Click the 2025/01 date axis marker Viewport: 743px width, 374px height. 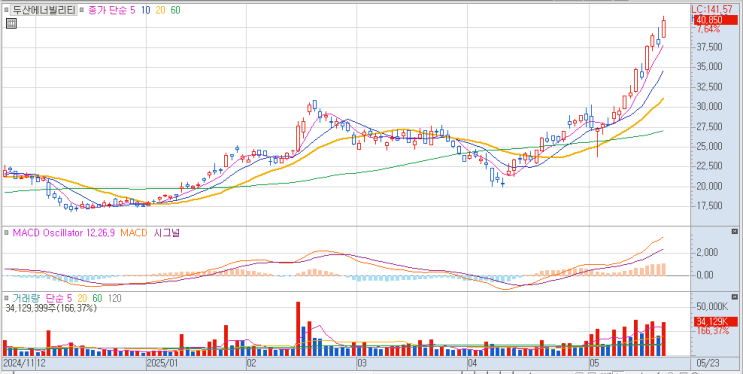pyautogui.click(x=163, y=363)
